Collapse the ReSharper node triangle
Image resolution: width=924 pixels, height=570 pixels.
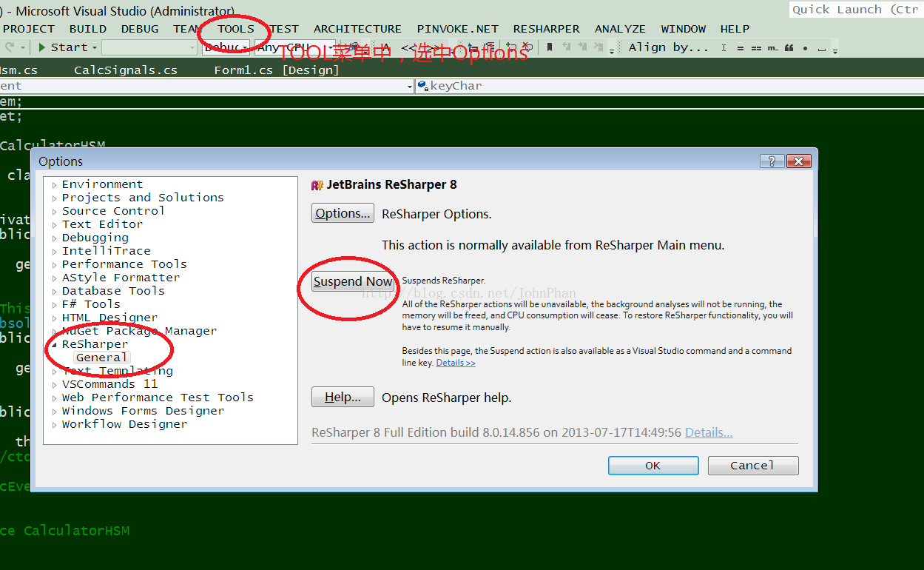click(x=55, y=345)
